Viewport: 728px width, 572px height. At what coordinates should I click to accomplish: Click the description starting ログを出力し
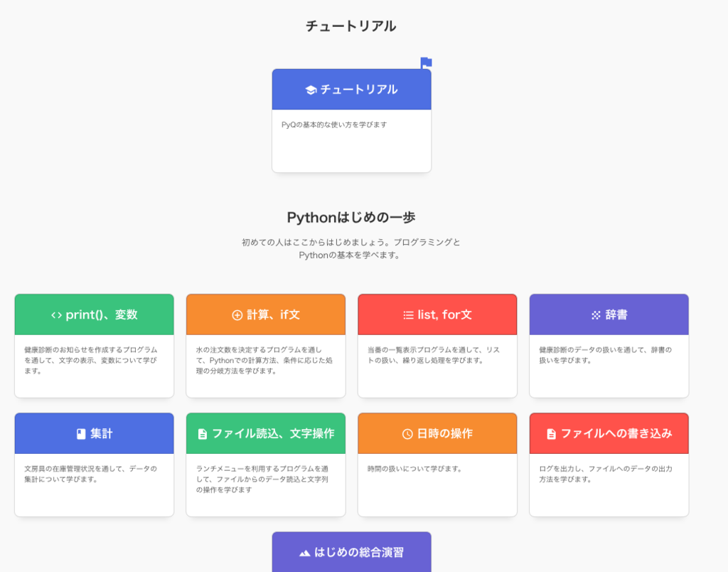pos(606,474)
